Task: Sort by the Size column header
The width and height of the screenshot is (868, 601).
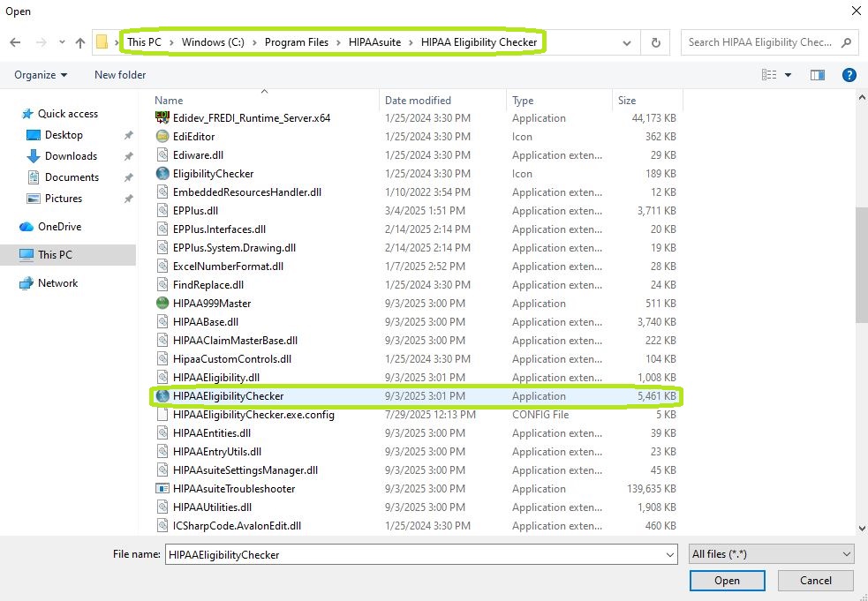Action: click(x=627, y=101)
